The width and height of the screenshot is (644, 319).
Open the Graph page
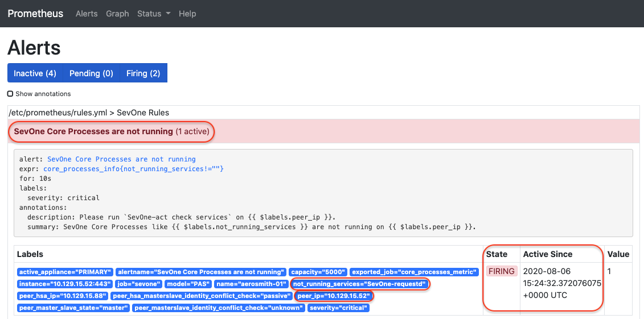pos(117,14)
